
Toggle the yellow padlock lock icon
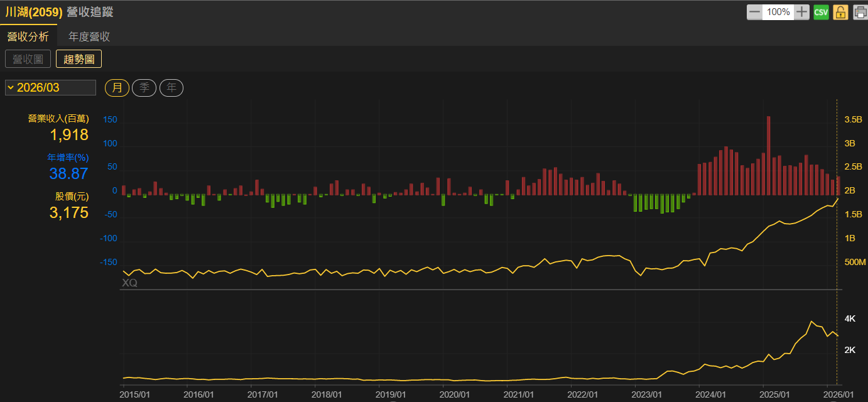(840, 12)
